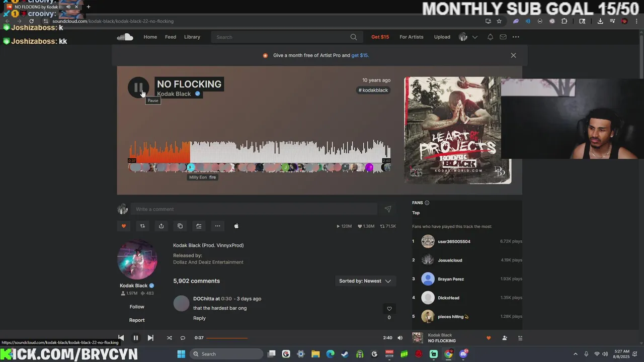This screenshot has width=644, height=362.
Task: Open the notifications bell
Action: 490,37
